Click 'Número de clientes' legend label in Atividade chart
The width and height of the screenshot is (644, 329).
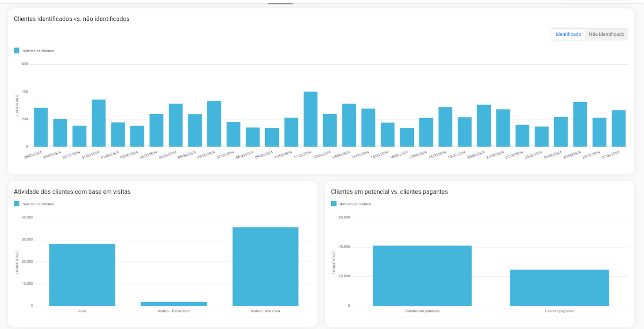(38, 204)
